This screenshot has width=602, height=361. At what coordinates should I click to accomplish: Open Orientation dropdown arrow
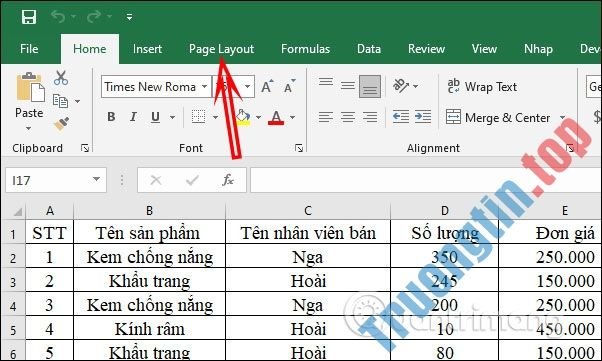415,86
